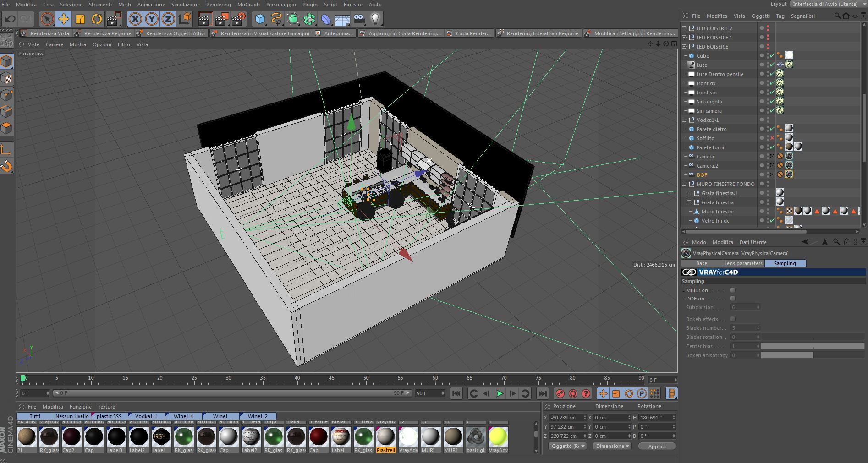Toggle visibility dots for Parete dietro
Image resolution: width=868 pixels, height=463 pixels.
coord(768,129)
